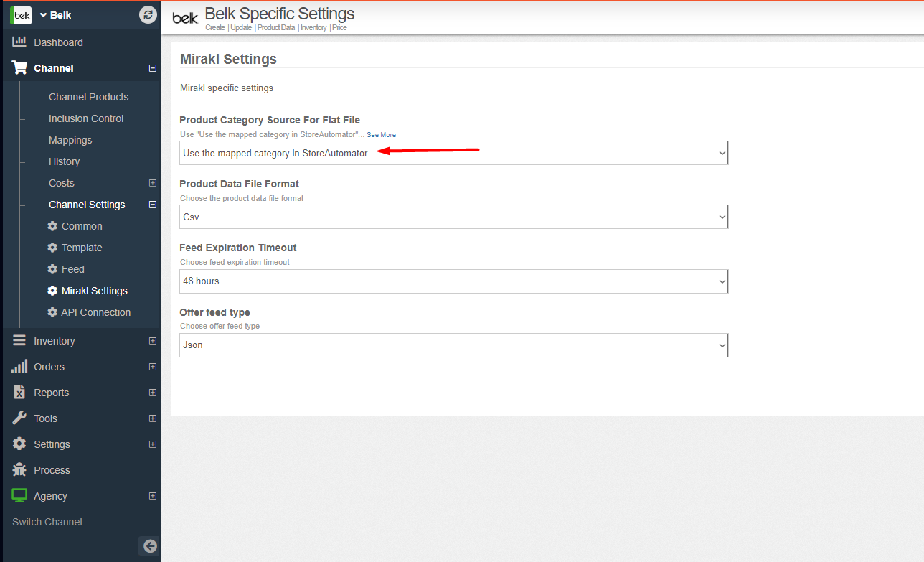Click the Choose offer feed type hint

coord(220,326)
